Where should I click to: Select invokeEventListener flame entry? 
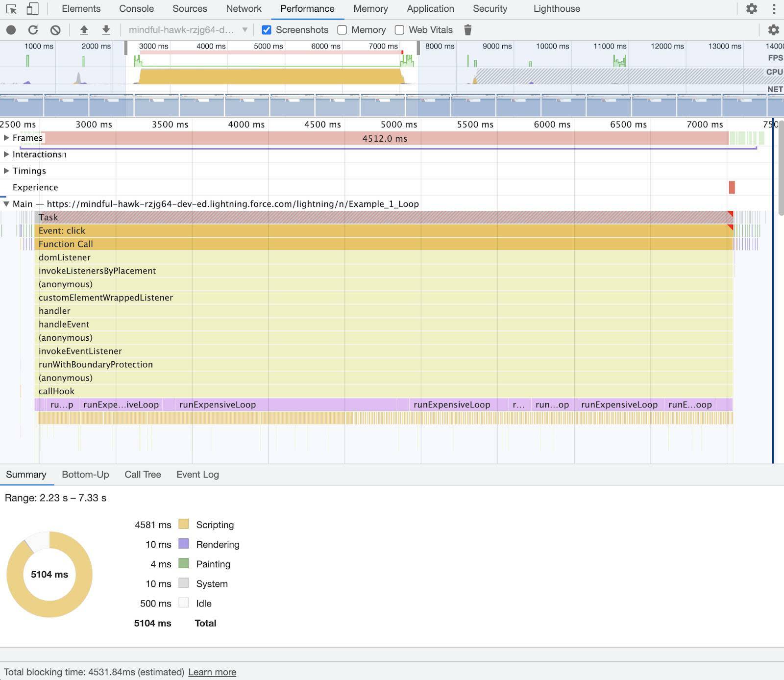click(x=384, y=351)
